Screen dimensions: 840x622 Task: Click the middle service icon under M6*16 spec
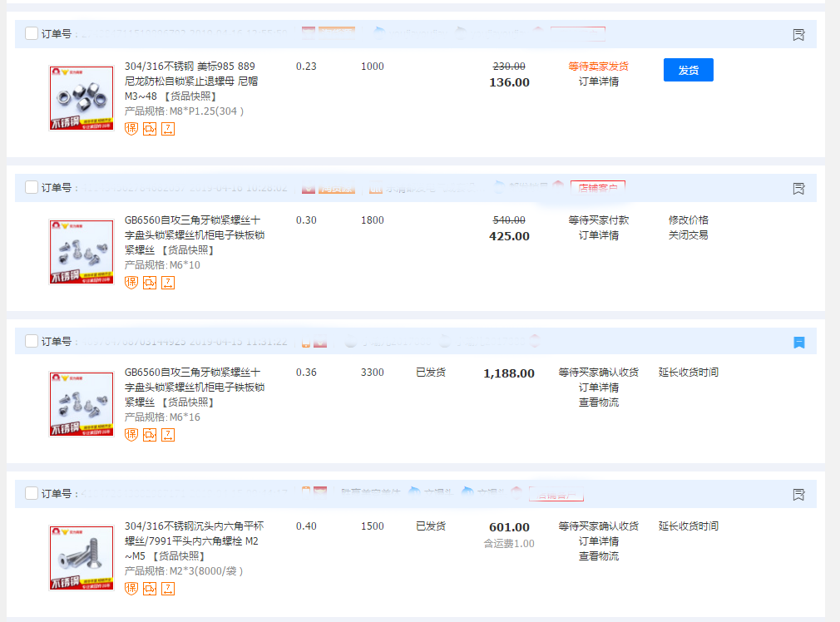click(x=150, y=435)
